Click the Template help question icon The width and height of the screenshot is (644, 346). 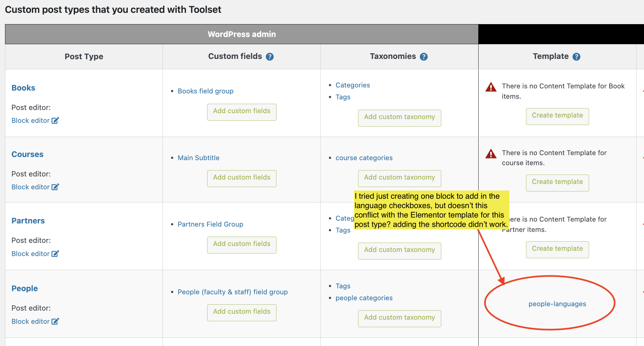pos(576,57)
